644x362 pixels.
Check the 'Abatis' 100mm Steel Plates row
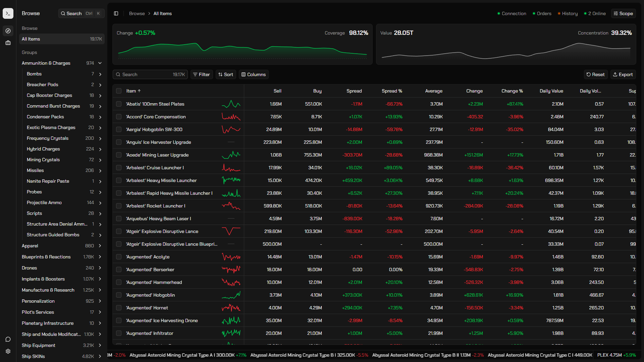(x=119, y=104)
